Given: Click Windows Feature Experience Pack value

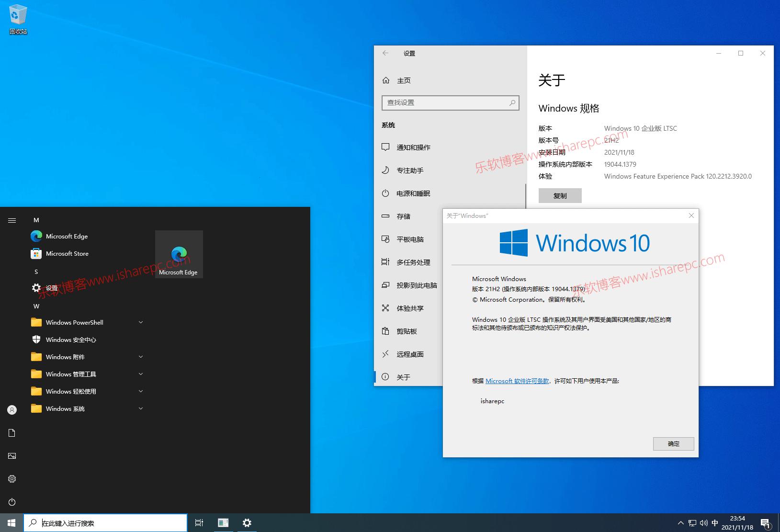Looking at the screenshot, I should point(678,176).
